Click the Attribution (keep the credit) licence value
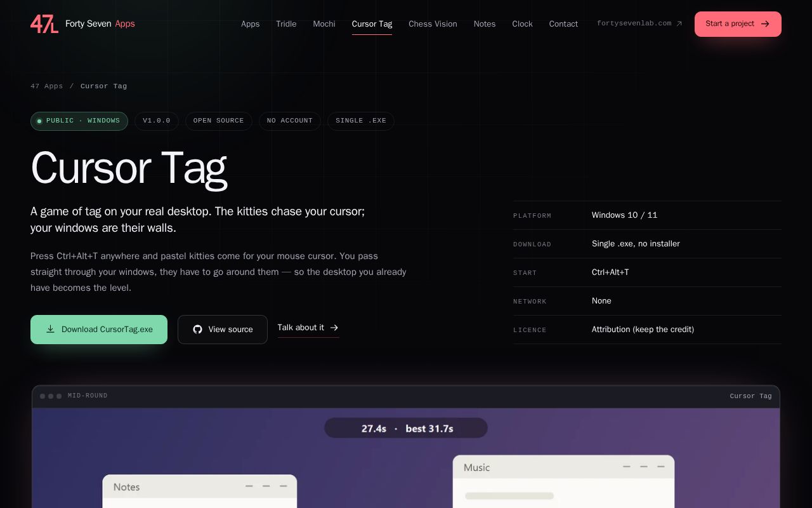This screenshot has width=812, height=508. pyautogui.click(x=643, y=330)
